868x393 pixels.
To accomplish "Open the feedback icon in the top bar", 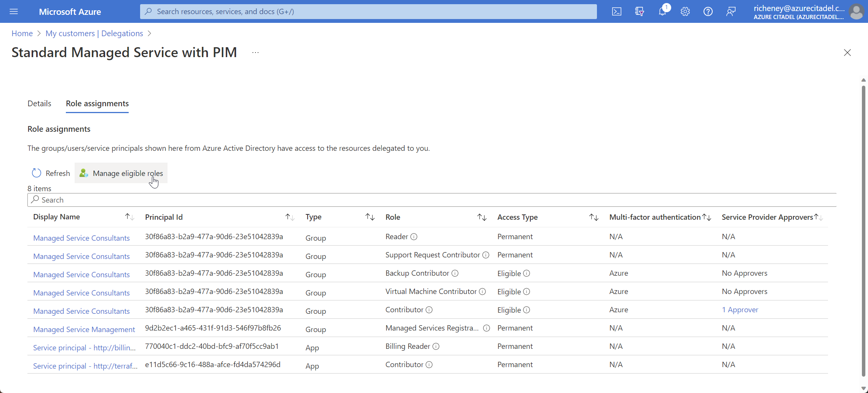I will 731,11.
